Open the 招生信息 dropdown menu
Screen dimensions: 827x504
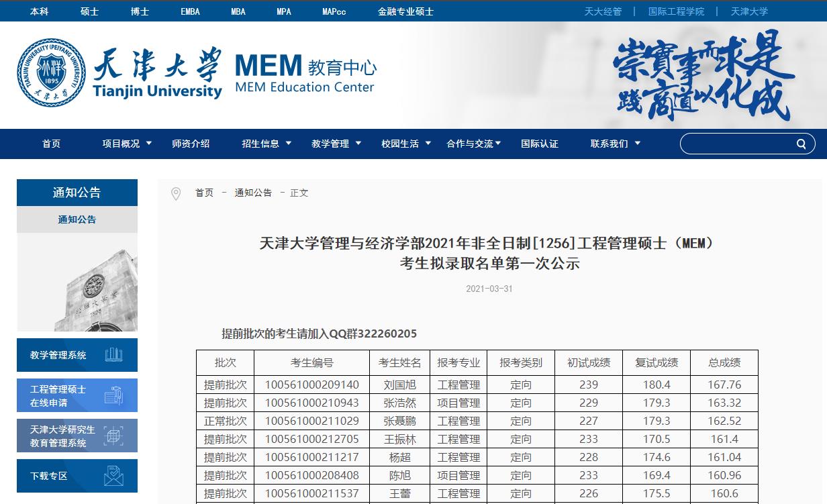coord(262,143)
